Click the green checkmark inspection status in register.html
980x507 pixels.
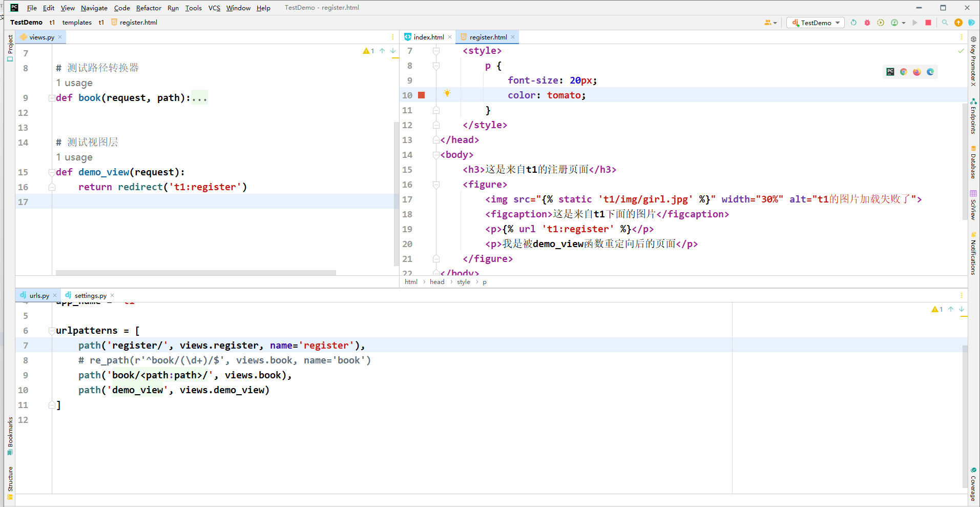961,51
